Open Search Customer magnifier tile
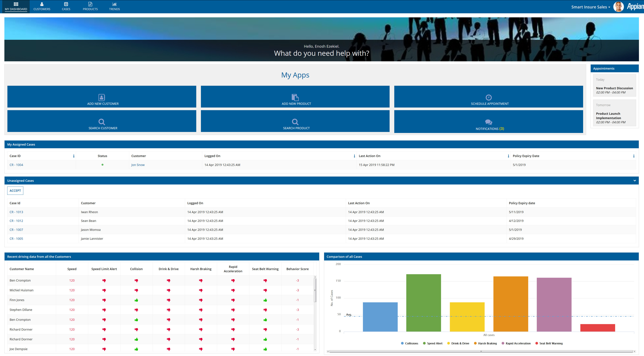The width and height of the screenshot is (644, 356). click(x=102, y=122)
